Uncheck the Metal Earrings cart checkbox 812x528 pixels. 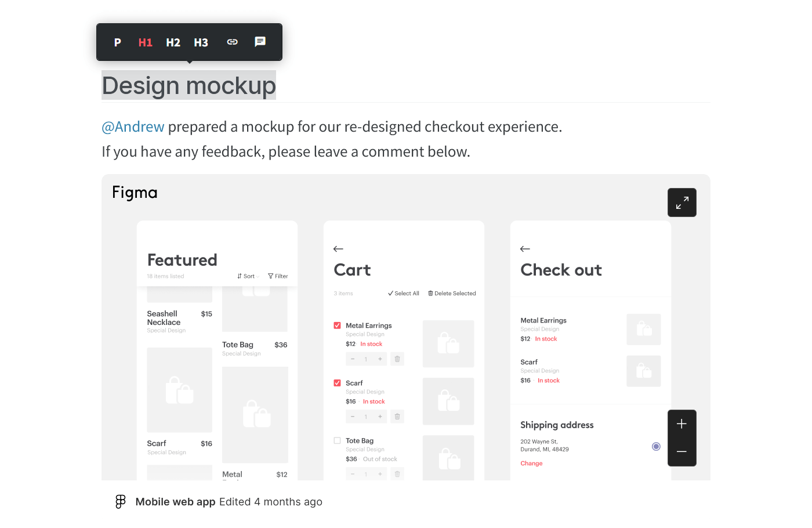coord(338,326)
